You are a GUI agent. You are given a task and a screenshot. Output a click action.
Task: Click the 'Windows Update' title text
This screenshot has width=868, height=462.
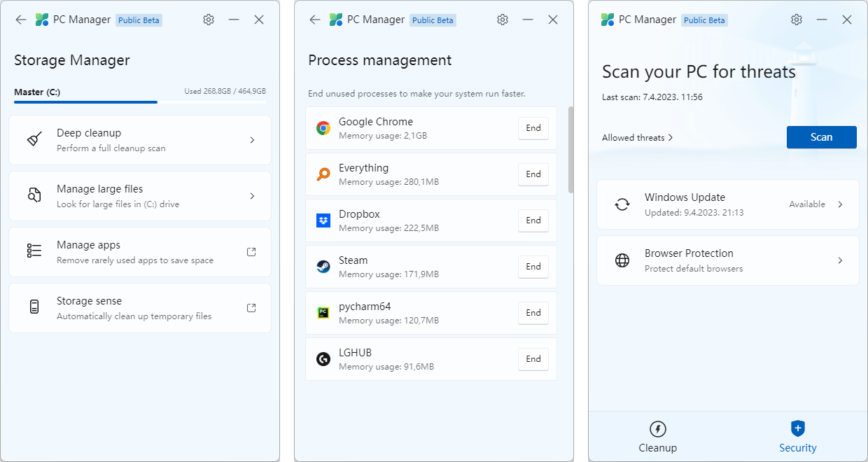(685, 197)
